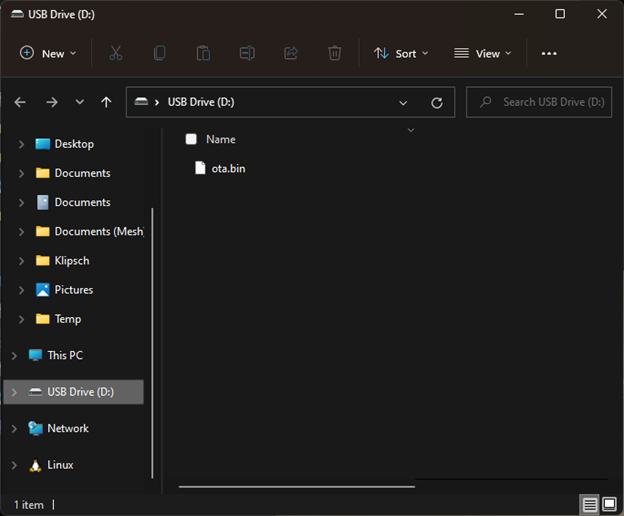Open address bar history dropdown

pos(403,103)
